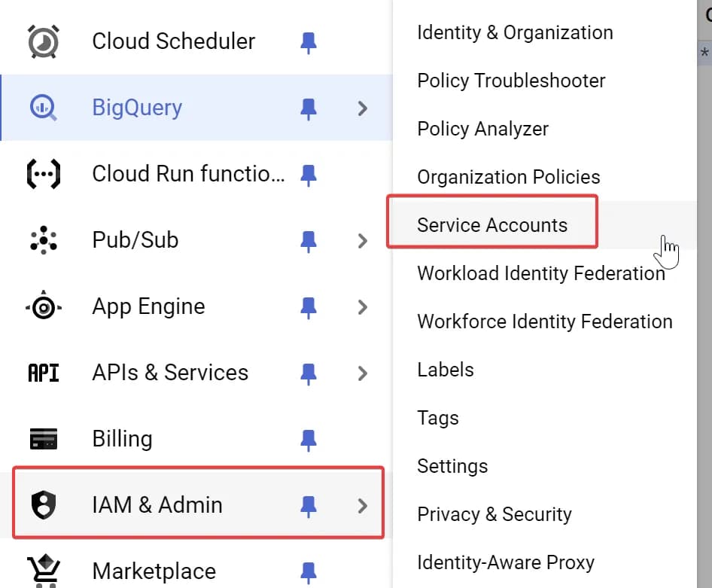This screenshot has height=588, width=712.
Task: Unpin IAM & Admin from the menu
Action: pyautogui.click(x=309, y=506)
